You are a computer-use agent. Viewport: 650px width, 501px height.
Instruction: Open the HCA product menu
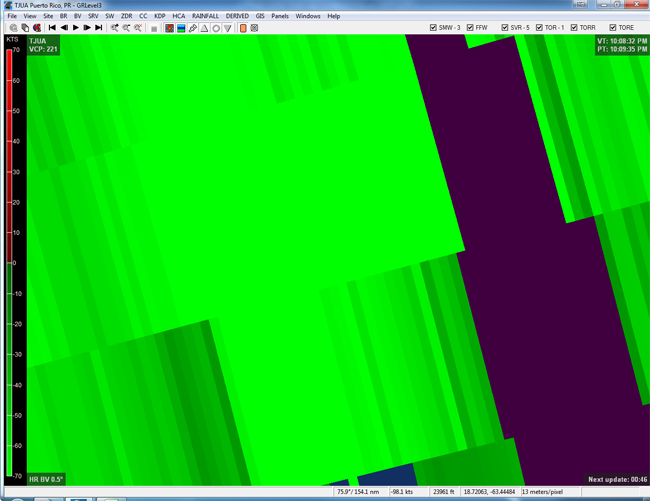[178, 16]
